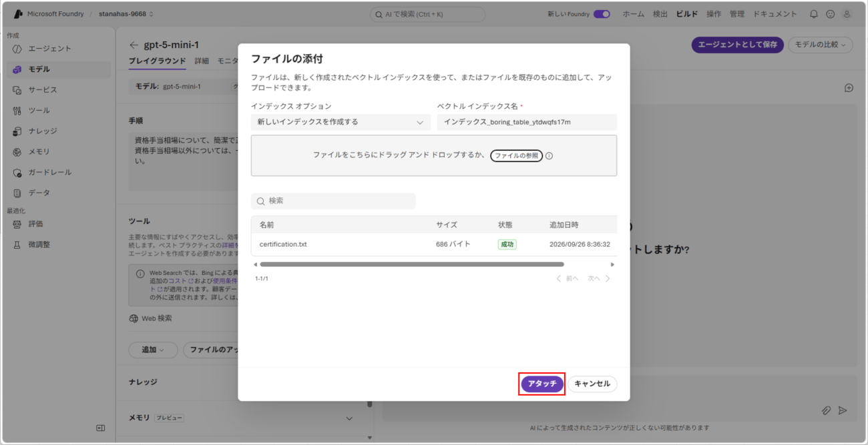The image size is (868, 445).
Task: Open the ビルド menu item
Action: [686, 14]
